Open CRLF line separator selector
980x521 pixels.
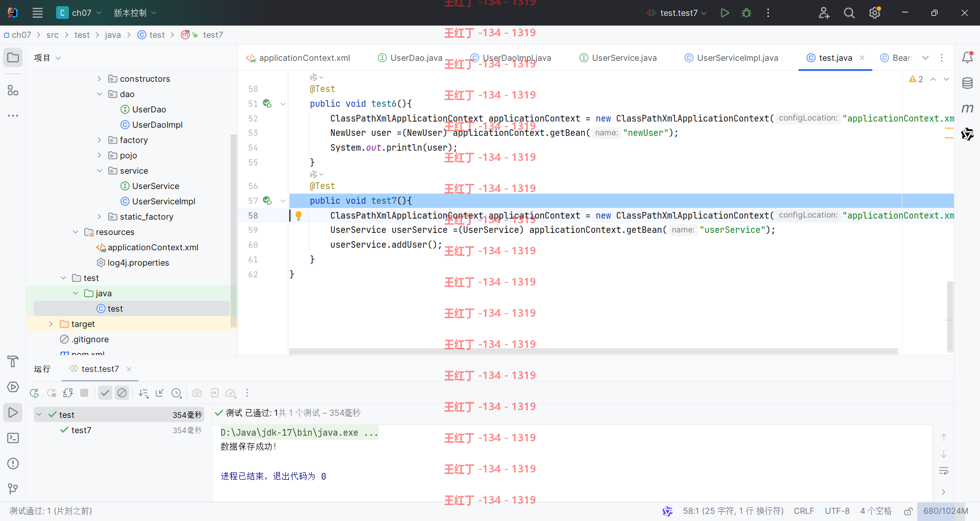(804, 511)
